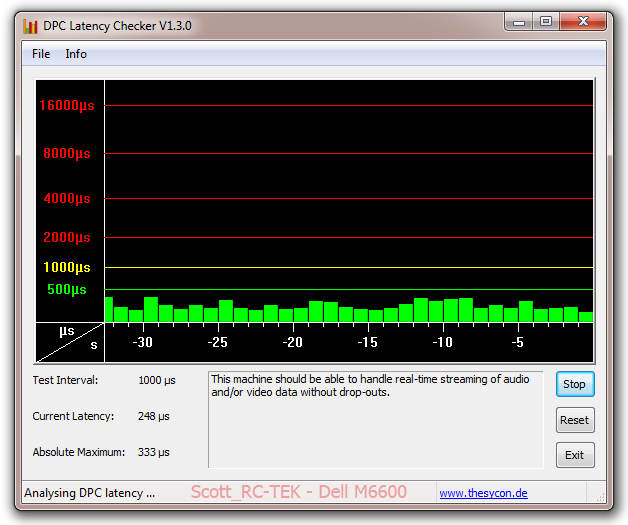Click the -25 time axis label

pos(217,342)
